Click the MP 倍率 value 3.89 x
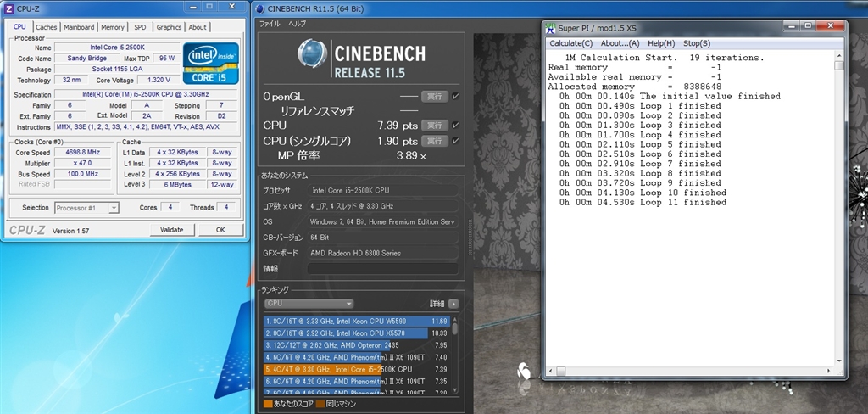Screen dimensions: 868x414 411,156
